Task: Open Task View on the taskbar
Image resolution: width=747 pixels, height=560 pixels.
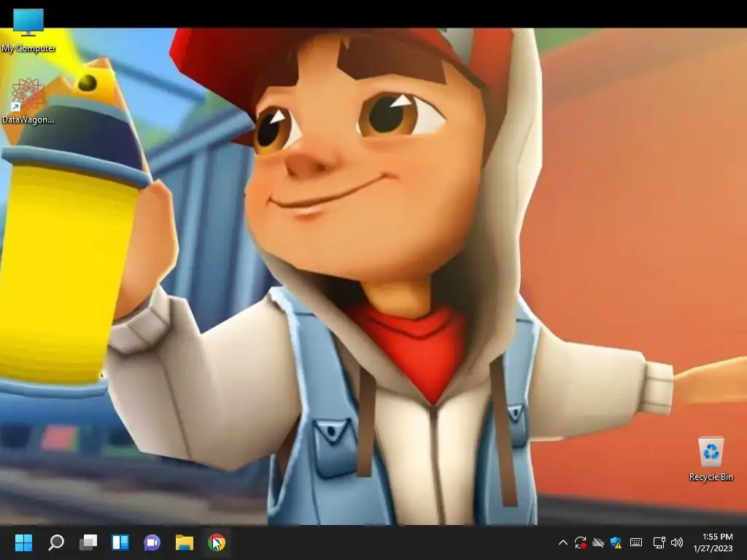Action: click(88, 542)
